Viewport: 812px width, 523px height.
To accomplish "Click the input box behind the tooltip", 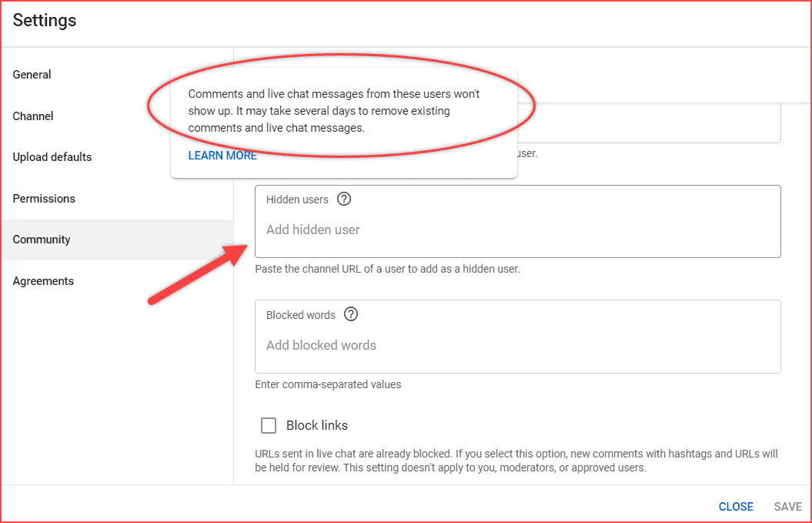I will point(654,123).
